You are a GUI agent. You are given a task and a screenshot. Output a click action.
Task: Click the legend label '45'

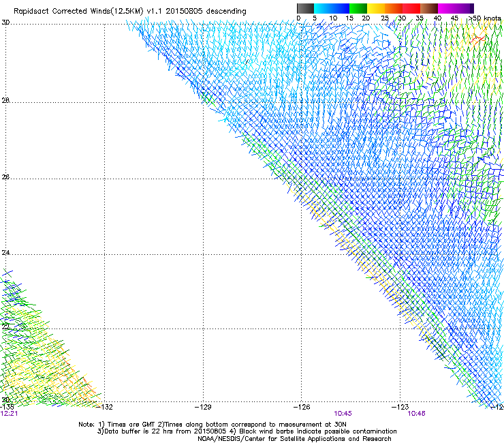pyautogui.click(x=454, y=18)
